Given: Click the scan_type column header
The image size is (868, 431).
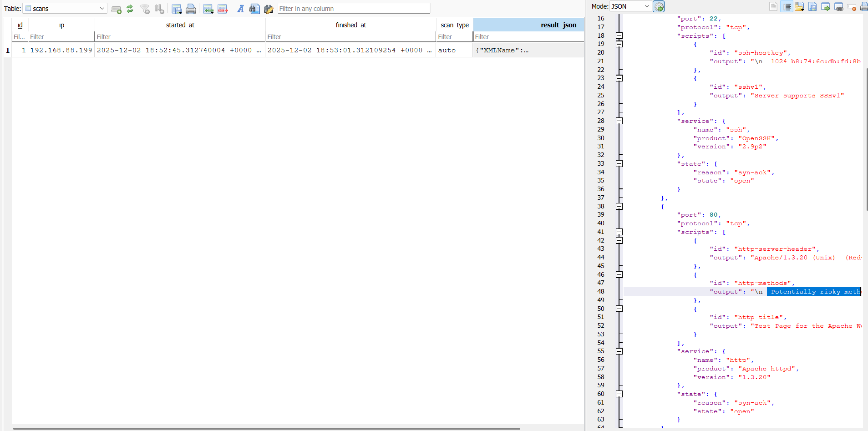Looking at the screenshot, I should pos(454,25).
